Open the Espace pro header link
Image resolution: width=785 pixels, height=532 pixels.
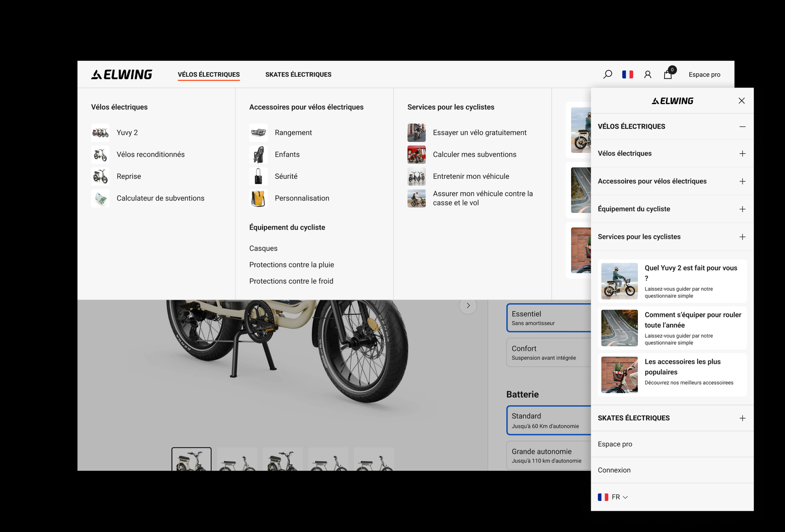point(704,74)
